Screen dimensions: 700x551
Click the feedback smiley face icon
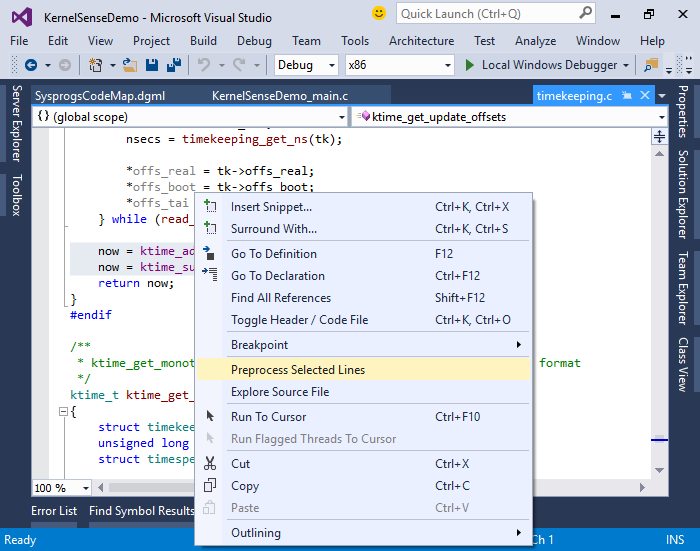[379, 13]
